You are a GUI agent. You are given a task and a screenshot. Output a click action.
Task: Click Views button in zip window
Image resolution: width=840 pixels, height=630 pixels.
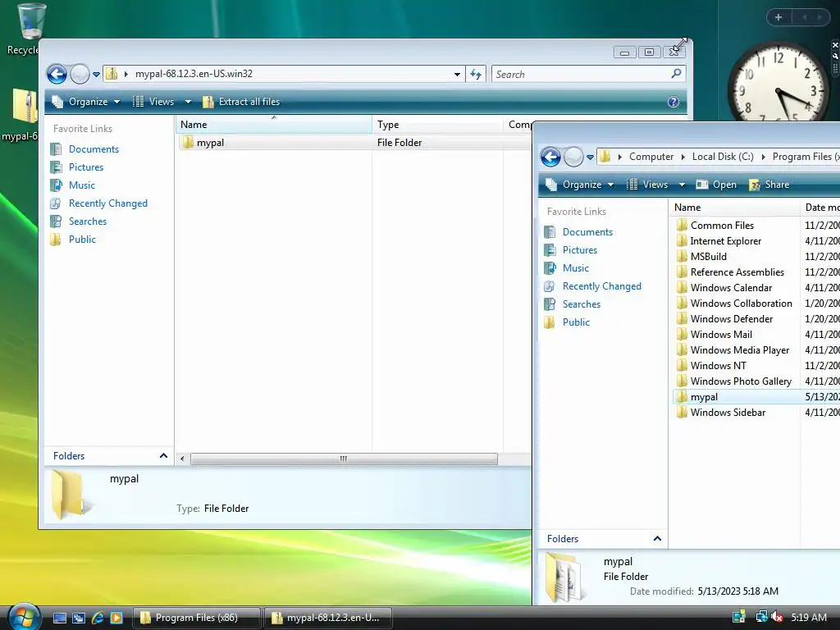(153, 101)
